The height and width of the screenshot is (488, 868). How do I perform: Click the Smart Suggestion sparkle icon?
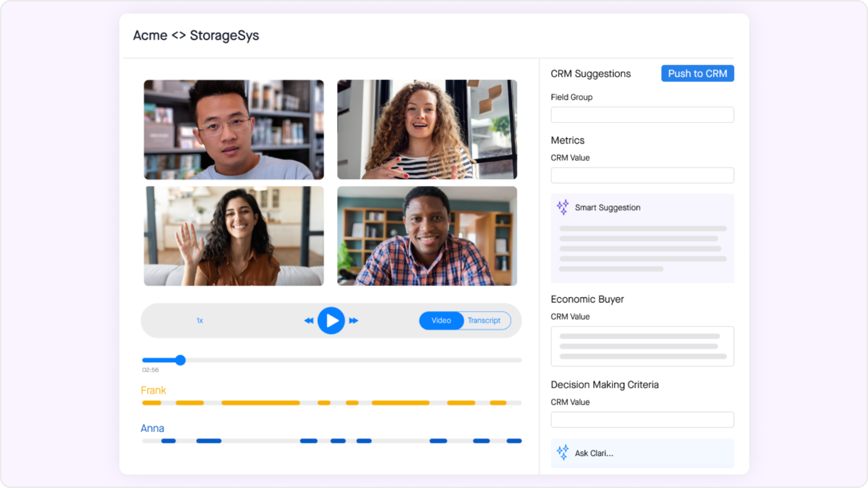pyautogui.click(x=563, y=207)
